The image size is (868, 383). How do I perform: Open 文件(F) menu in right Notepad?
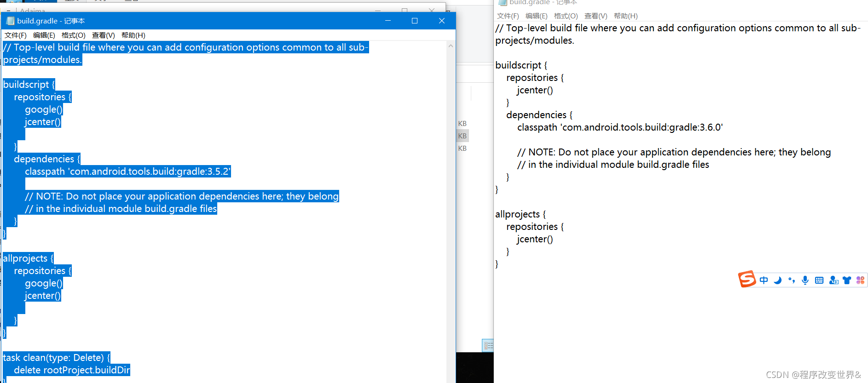point(508,16)
